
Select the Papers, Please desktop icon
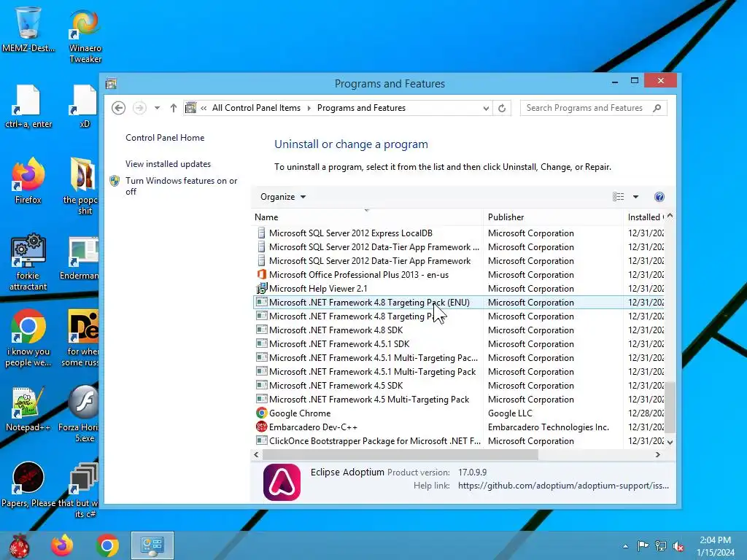(x=28, y=484)
